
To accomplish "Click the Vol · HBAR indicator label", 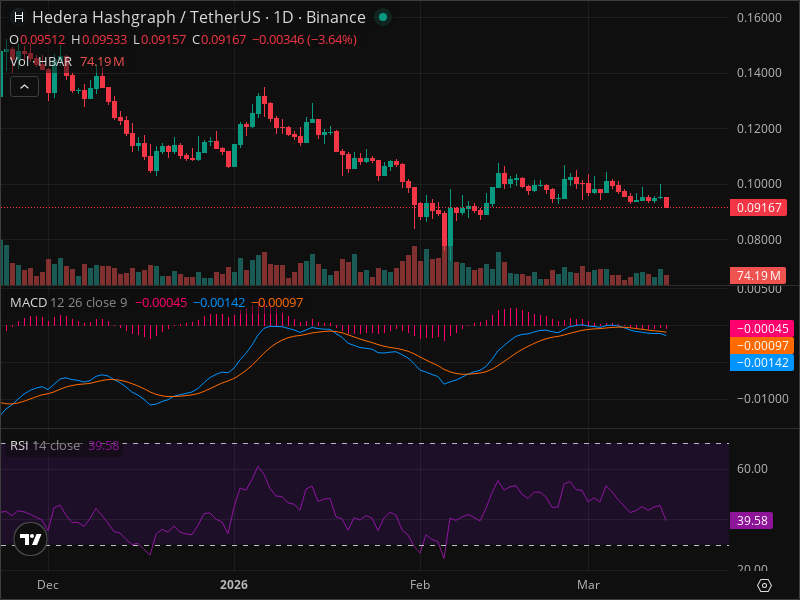I will coord(41,62).
